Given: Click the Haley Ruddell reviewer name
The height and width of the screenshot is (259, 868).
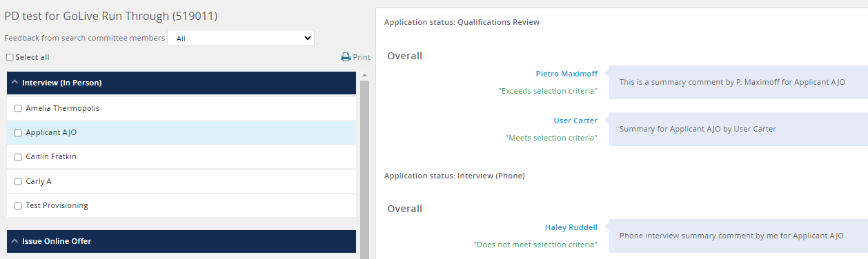Looking at the screenshot, I should tap(571, 227).
